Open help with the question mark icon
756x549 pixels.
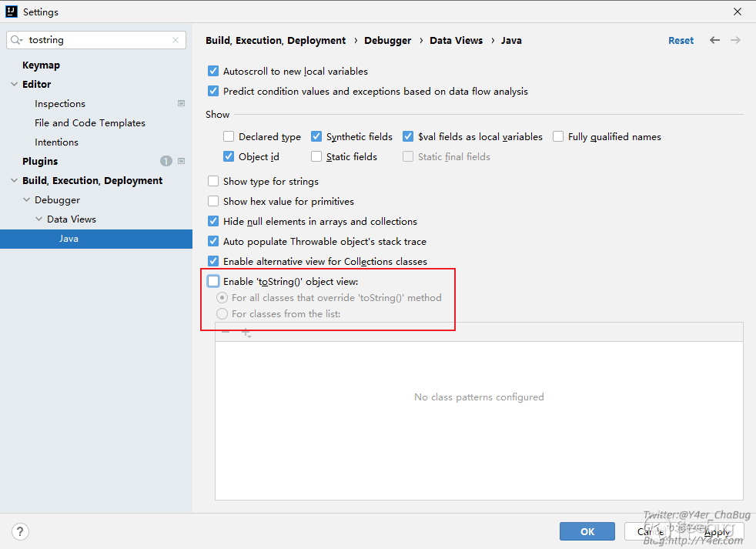click(x=21, y=531)
